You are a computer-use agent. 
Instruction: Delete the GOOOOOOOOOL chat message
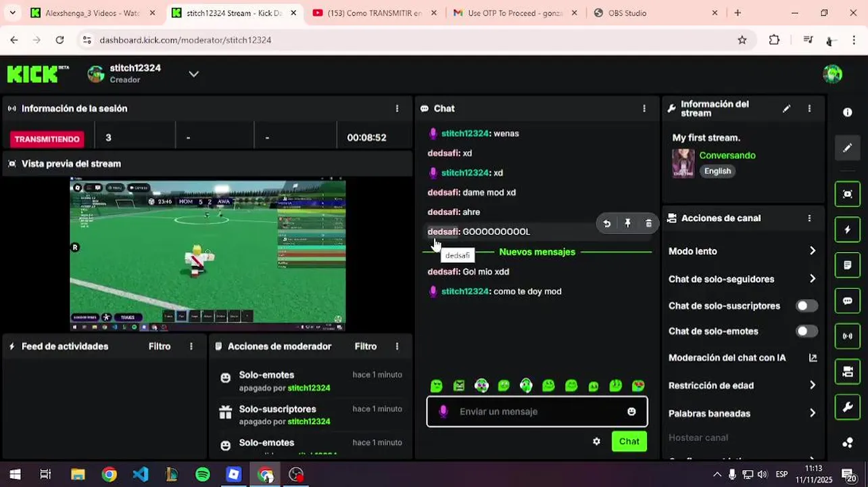point(648,223)
